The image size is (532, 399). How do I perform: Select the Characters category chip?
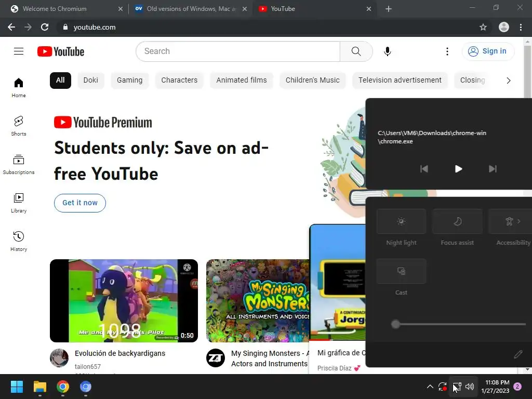coord(179,81)
